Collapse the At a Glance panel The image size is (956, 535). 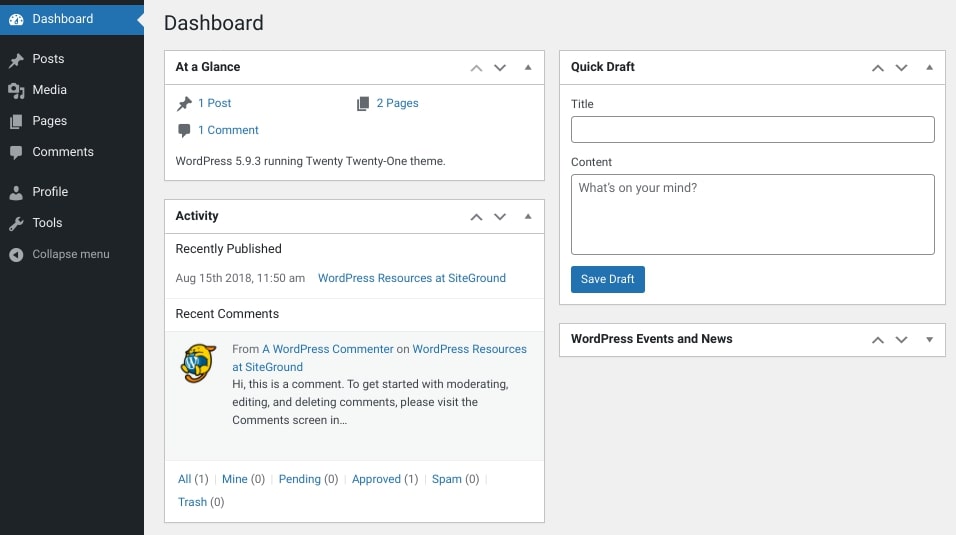528,68
